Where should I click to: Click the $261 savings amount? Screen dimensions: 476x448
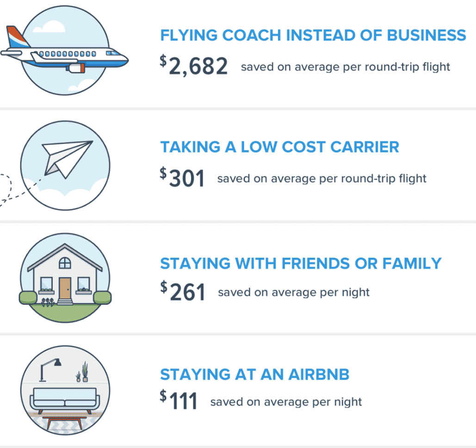tap(183, 292)
